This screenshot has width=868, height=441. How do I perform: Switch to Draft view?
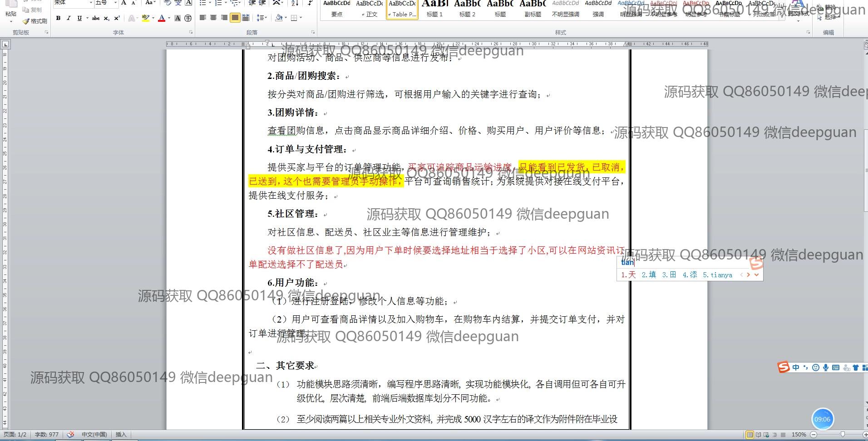783,435
